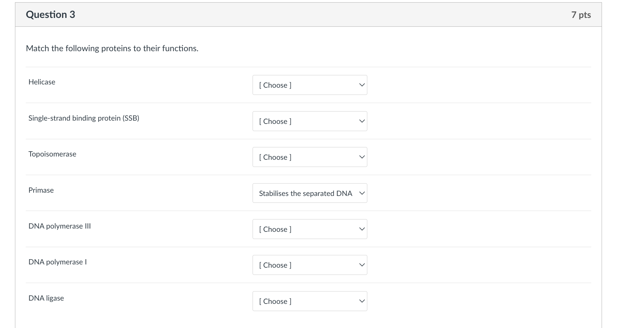Click the DNA polymerase I label
This screenshot has width=644, height=328.
tap(58, 262)
